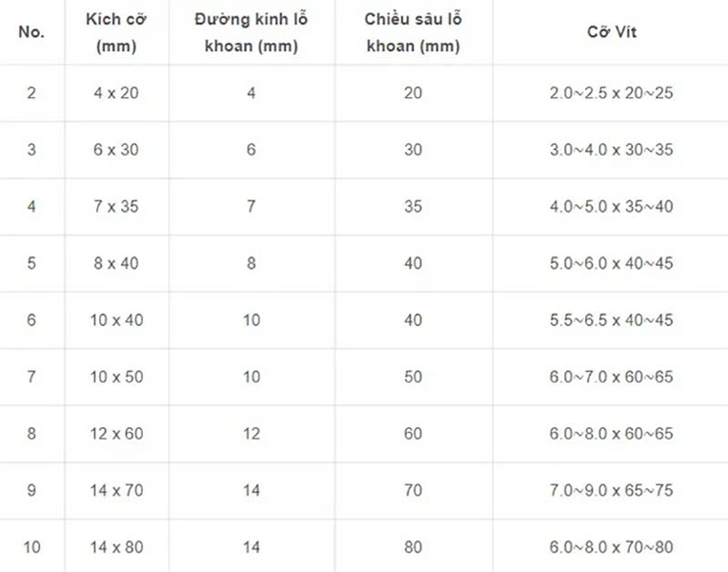Click the "Kích cỡ (mm)" header
The image size is (728, 572).
(x=116, y=32)
